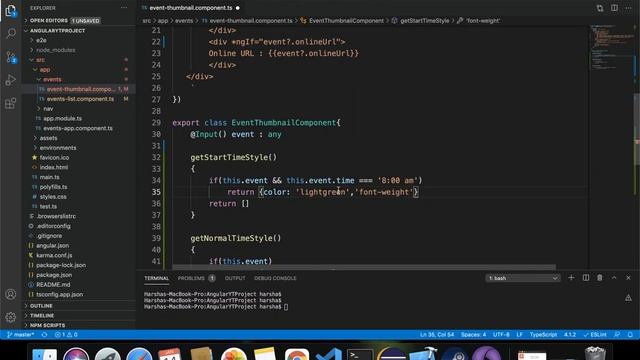This screenshot has height=360, width=640.
Task: Change end of line sequence LF
Action: (519, 335)
